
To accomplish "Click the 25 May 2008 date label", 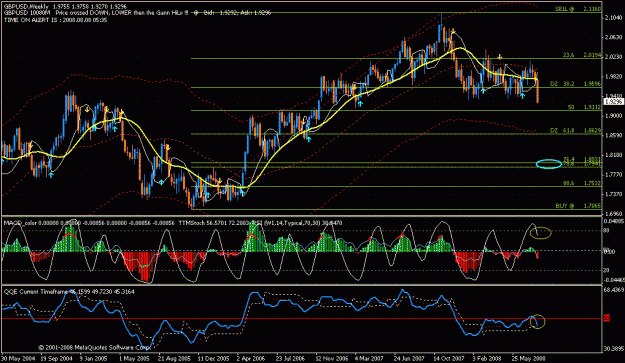I will (x=528, y=358).
